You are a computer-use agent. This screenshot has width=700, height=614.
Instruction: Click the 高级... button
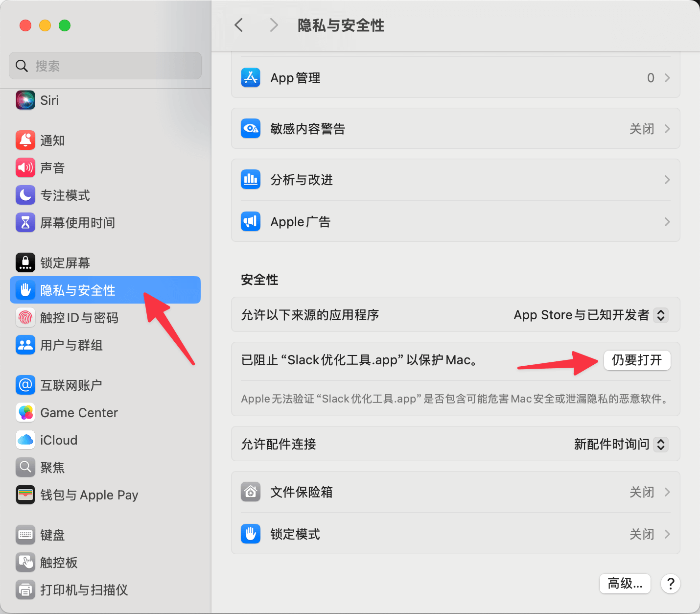tap(625, 584)
